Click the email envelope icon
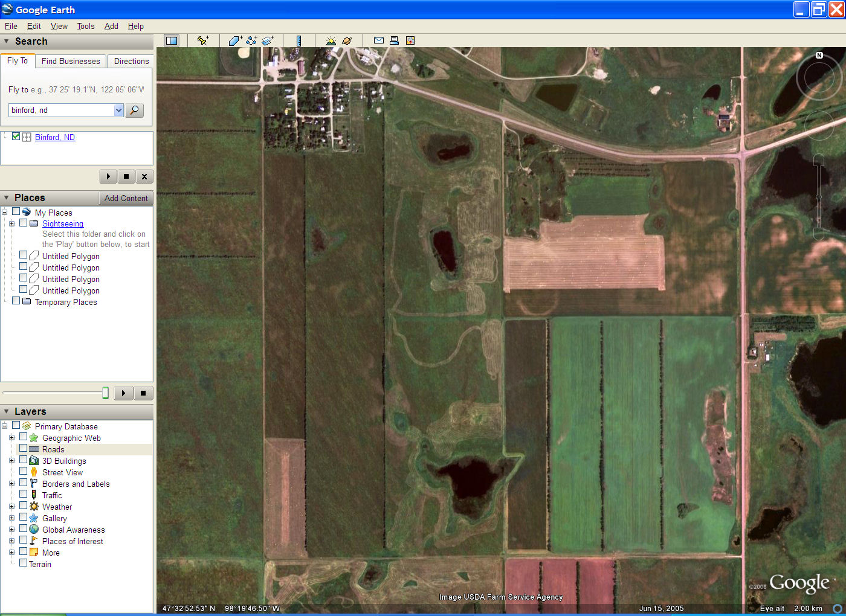The height and width of the screenshot is (616, 846). [x=379, y=40]
